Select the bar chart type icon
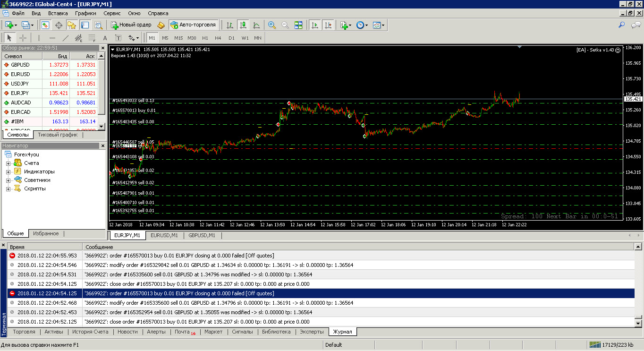Screen dimensions: 644x351 tap(230, 25)
